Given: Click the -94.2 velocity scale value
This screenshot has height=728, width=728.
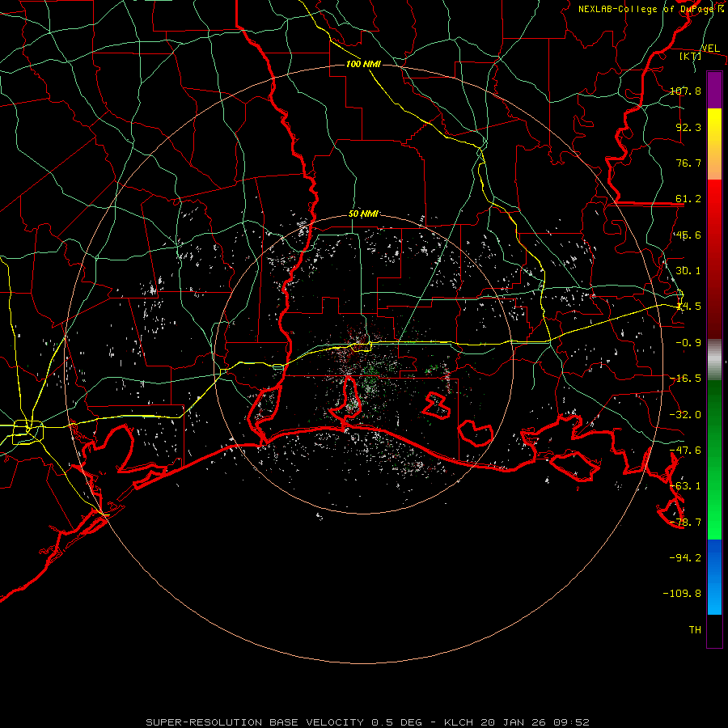Looking at the screenshot, I should point(685,558).
